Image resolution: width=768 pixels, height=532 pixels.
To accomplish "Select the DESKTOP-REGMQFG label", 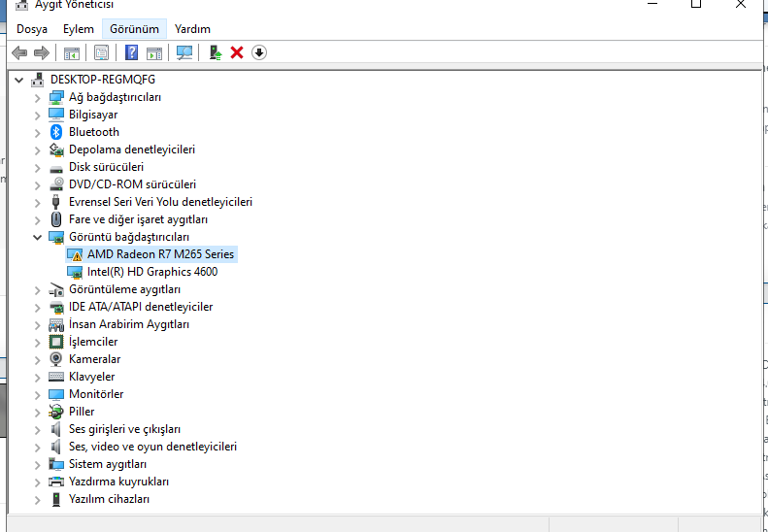I will coord(103,80).
